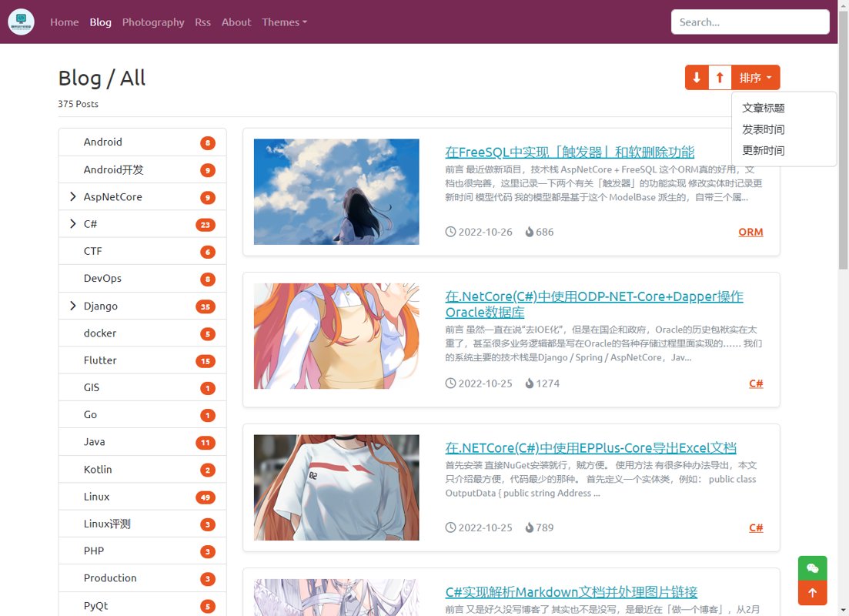This screenshot has width=849, height=616.
Task: Select the Linux category with 49 posts
Action: tap(142, 497)
